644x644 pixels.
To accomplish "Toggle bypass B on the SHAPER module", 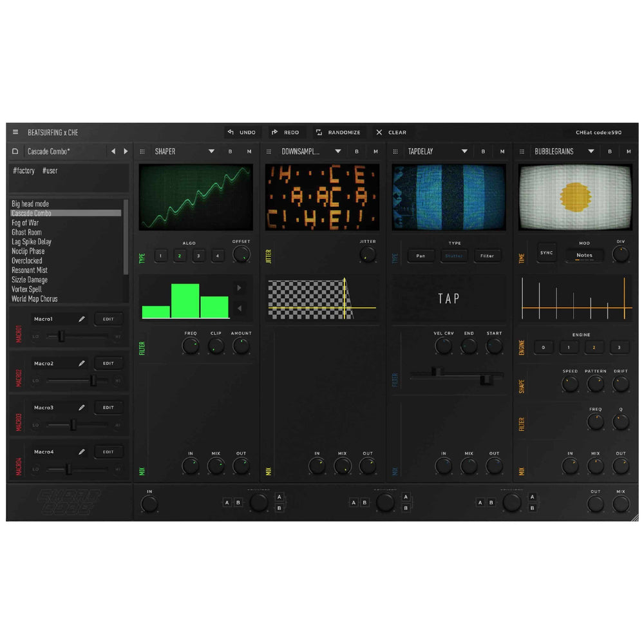I will (230, 151).
